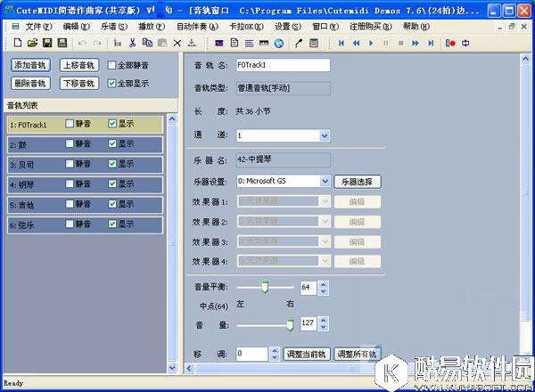Open the lines list view icon

click(x=249, y=44)
